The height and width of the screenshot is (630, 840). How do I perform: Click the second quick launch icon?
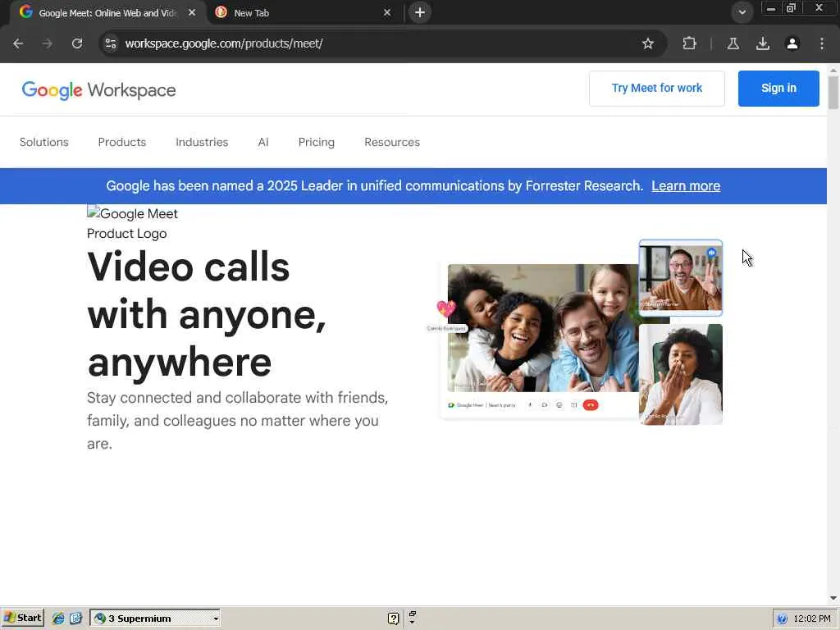75,619
